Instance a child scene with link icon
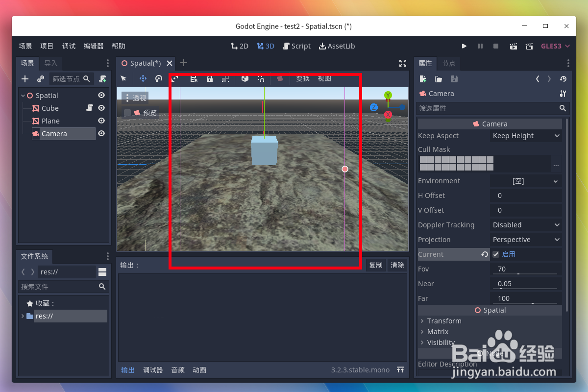Image resolution: width=588 pixels, height=392 pixels. coord(41,78)
